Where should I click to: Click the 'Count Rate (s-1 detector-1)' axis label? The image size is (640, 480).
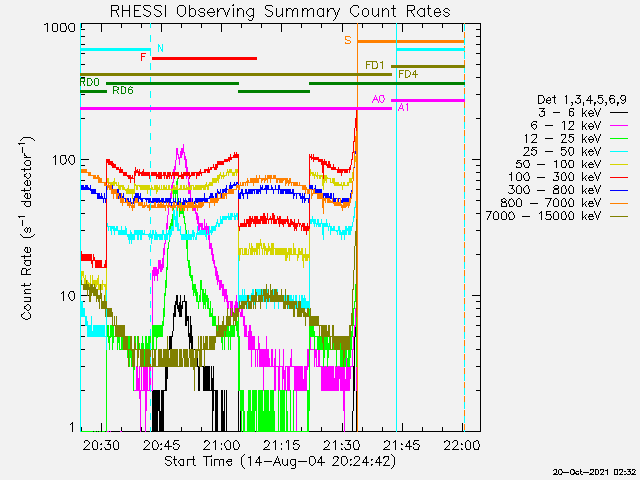[27, 228]
